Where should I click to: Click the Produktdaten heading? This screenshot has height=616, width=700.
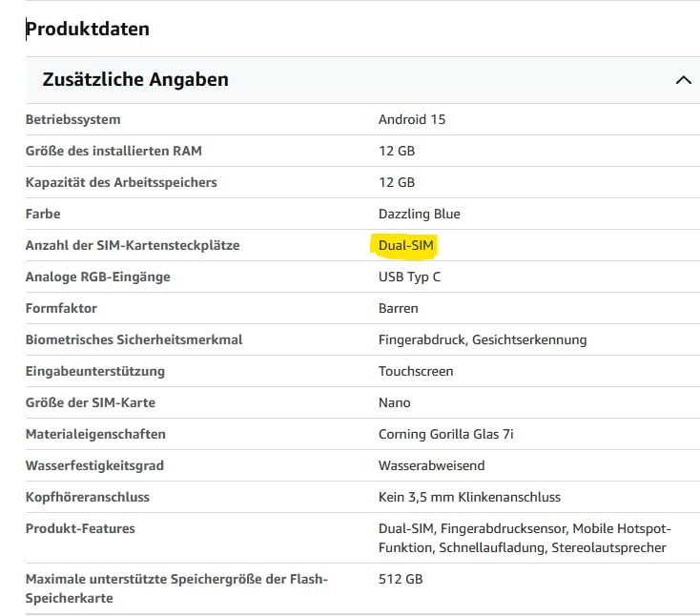click(x=88, y=29)
